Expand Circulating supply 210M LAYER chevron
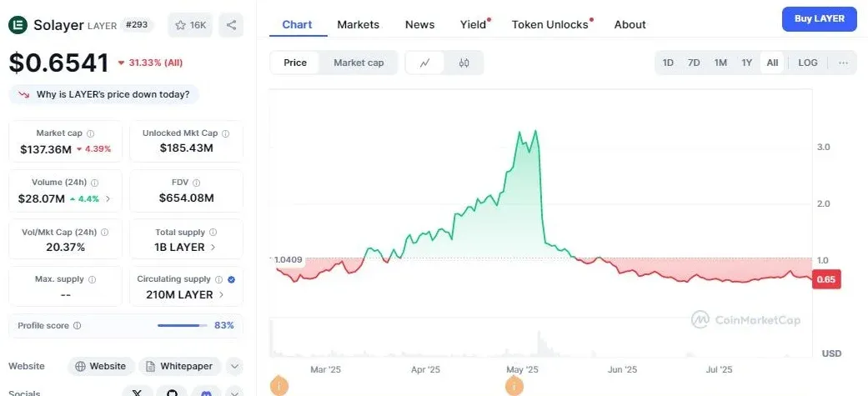 [x=222, y=294]
